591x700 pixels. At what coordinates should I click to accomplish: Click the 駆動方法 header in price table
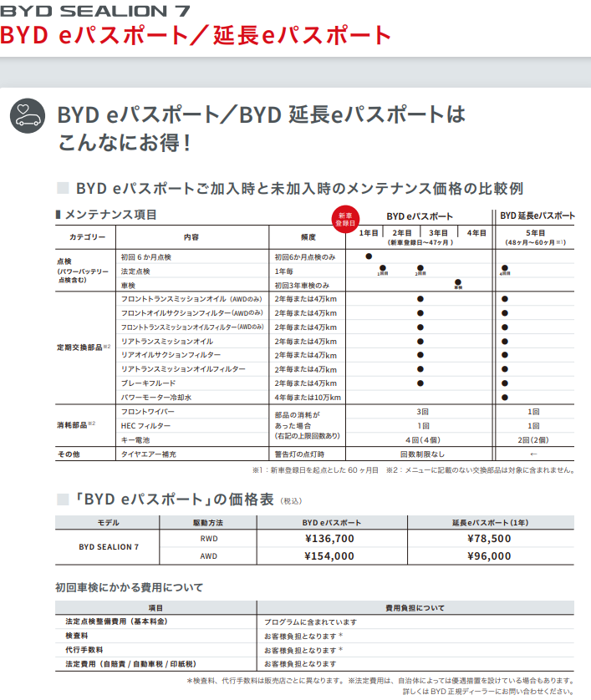pos(207,522)
